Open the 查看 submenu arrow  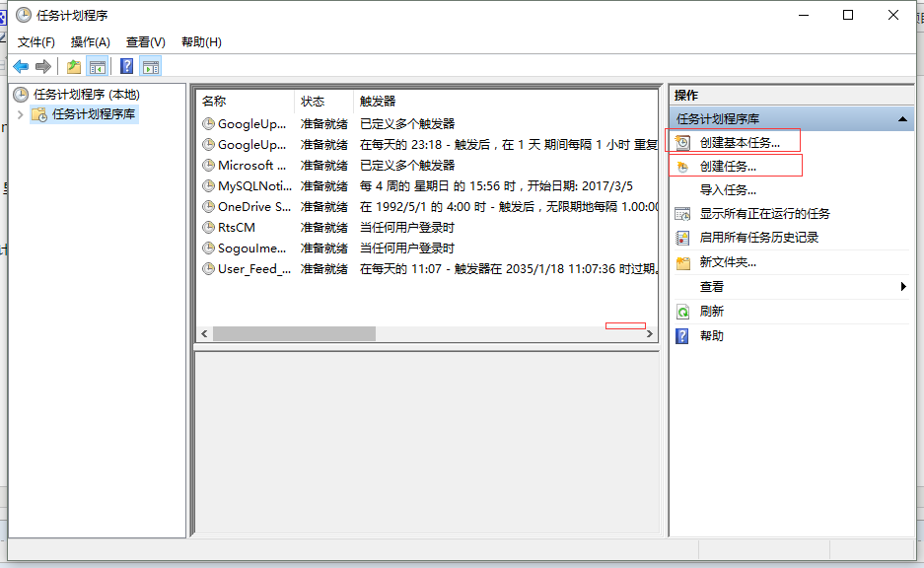click(x=904, y=288)
